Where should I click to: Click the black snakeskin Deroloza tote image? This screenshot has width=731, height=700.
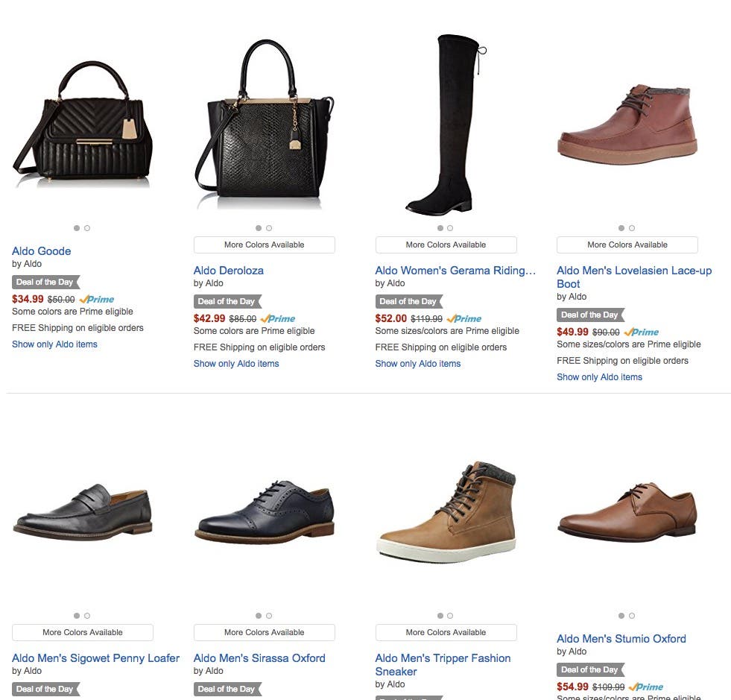[264, 123]
